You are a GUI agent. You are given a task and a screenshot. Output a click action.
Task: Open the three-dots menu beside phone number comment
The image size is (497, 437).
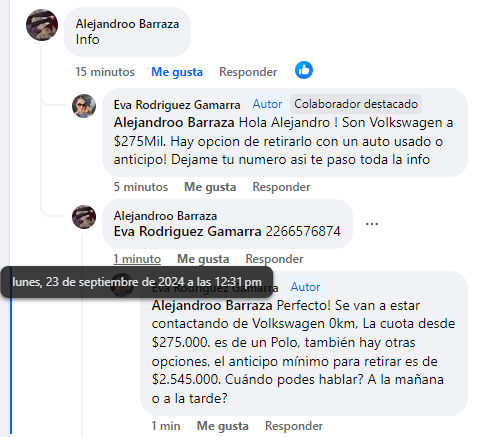pos(372,224)
